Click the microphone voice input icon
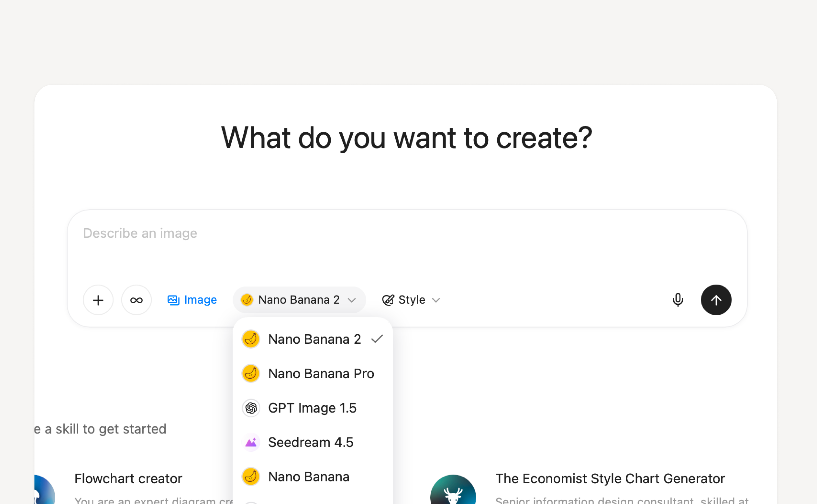Image resolution: width=817 pixels, height=504 pixels. [x=678, y=300]
